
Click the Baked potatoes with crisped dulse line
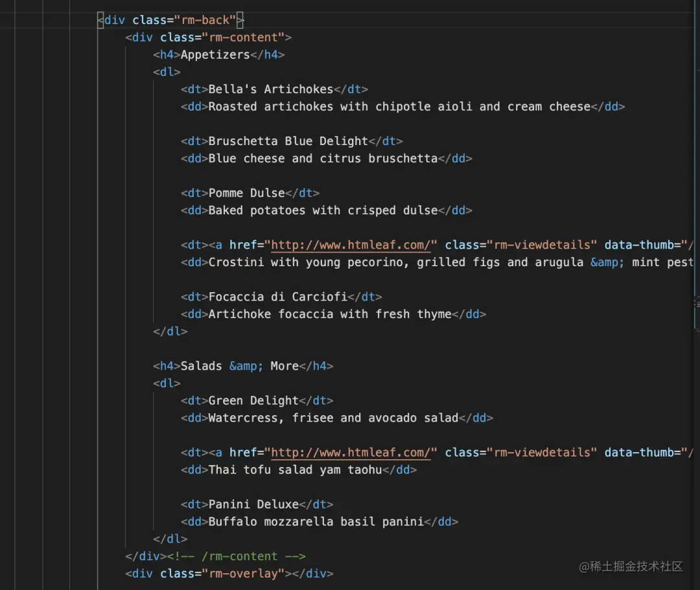326,210
